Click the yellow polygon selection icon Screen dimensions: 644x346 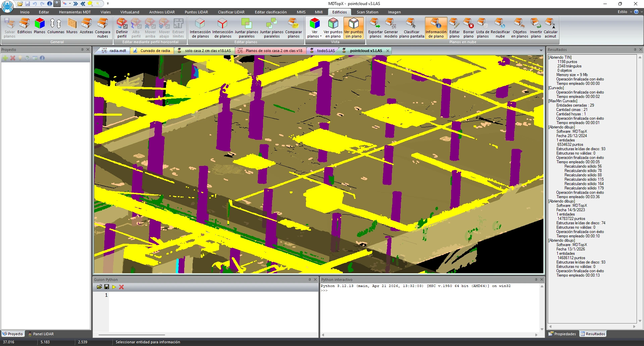click(90, 4)
